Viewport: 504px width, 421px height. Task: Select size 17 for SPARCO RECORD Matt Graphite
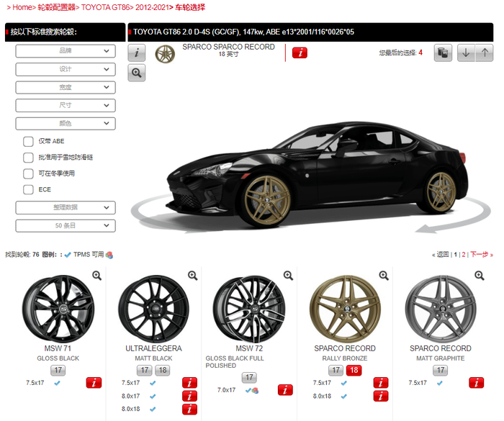pos(441,370)
